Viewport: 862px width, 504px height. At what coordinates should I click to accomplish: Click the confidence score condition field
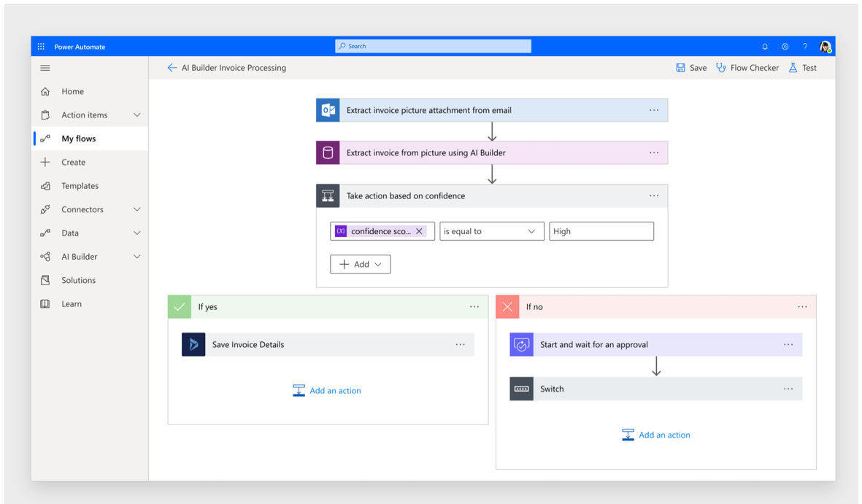382,231
